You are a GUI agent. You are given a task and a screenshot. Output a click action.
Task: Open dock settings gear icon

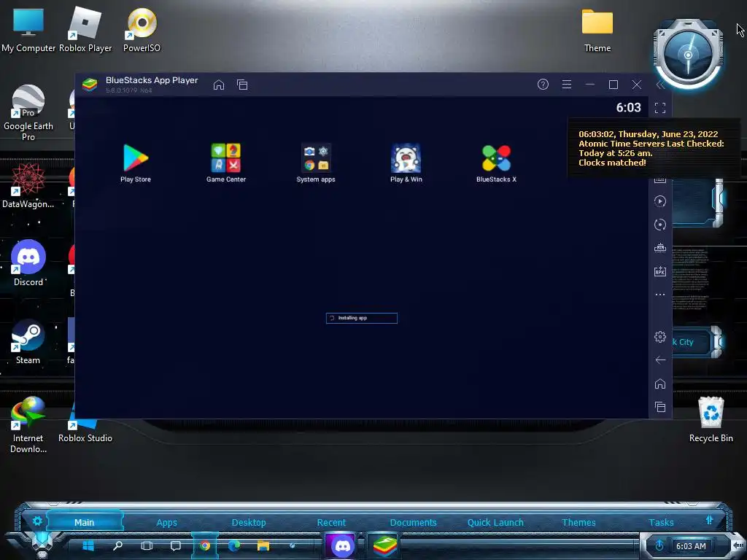37,521
